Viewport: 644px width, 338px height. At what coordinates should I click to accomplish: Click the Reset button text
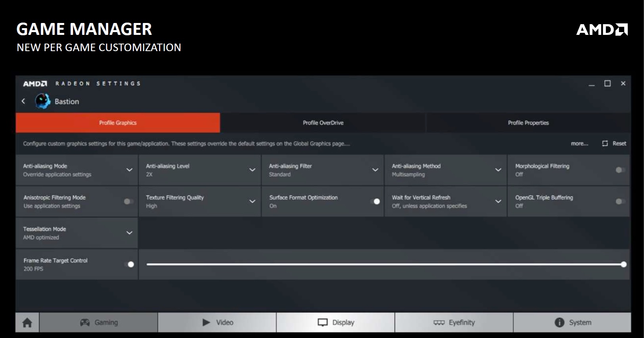(619, 143)
